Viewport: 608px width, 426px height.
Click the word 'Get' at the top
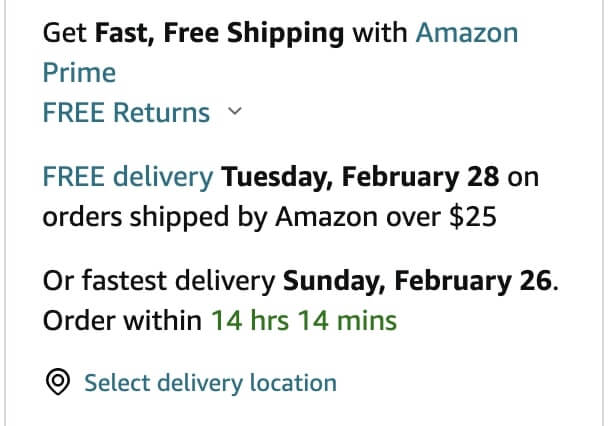64,33
